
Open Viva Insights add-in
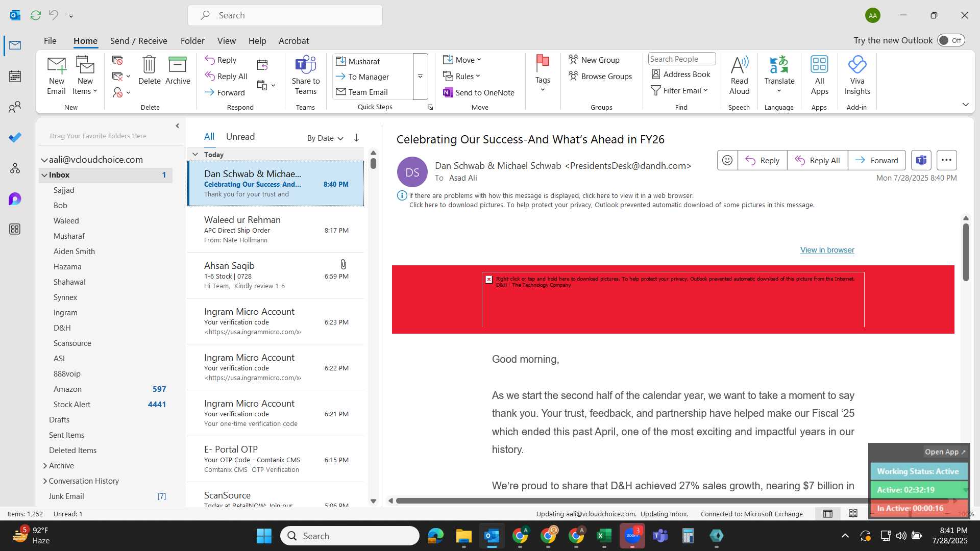[x=857, y=76]
